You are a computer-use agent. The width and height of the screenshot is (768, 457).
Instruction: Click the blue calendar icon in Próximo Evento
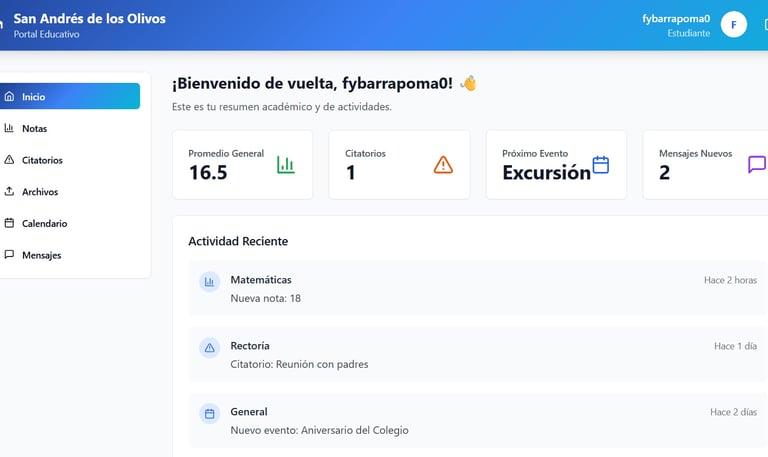click(600, 165)
